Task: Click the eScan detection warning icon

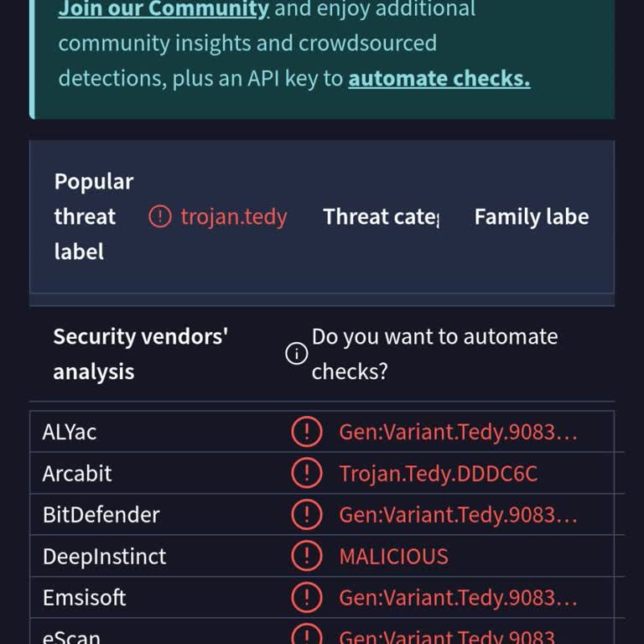Action: coord(307,635)
